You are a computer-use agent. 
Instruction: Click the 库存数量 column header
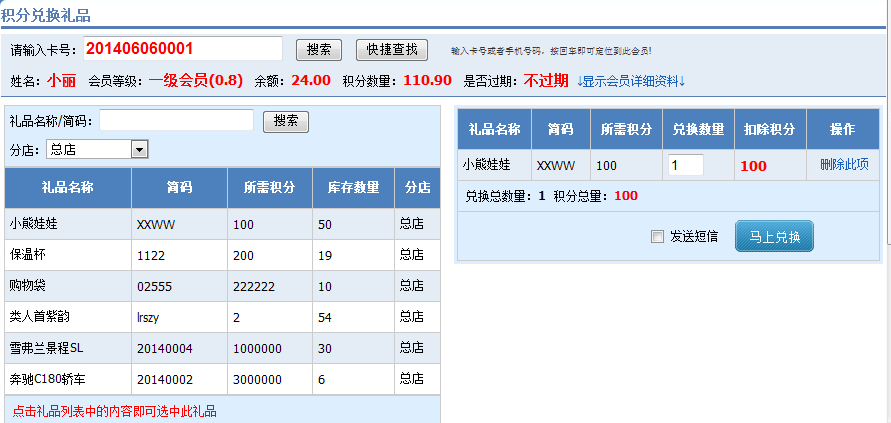353,187
